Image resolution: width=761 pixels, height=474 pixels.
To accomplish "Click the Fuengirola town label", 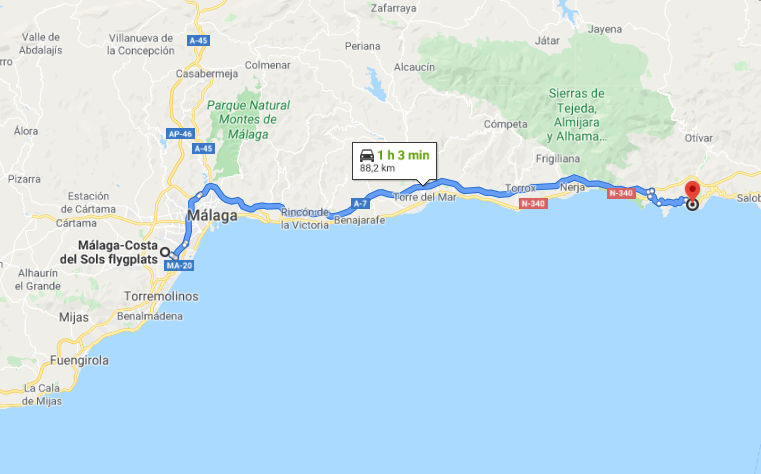I will [x=80, y=360].
